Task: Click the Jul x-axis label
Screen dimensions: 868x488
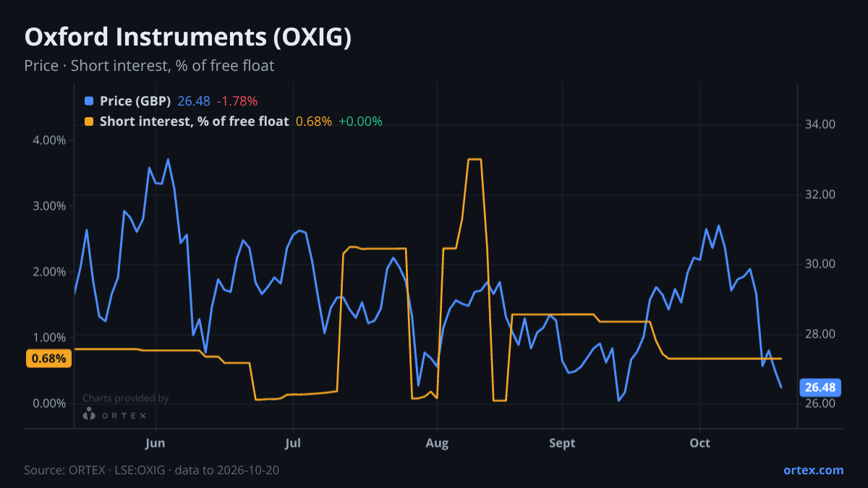Action: (293, 442)
